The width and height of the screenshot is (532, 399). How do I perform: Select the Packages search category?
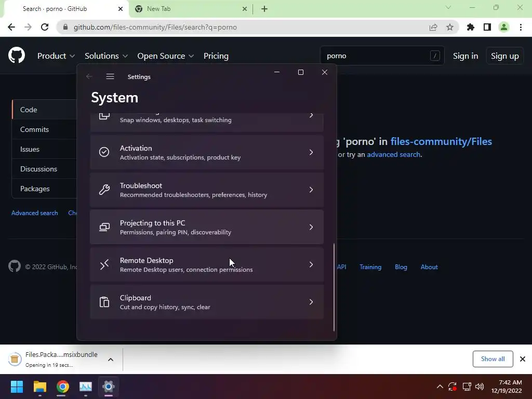tap(45, 188)
